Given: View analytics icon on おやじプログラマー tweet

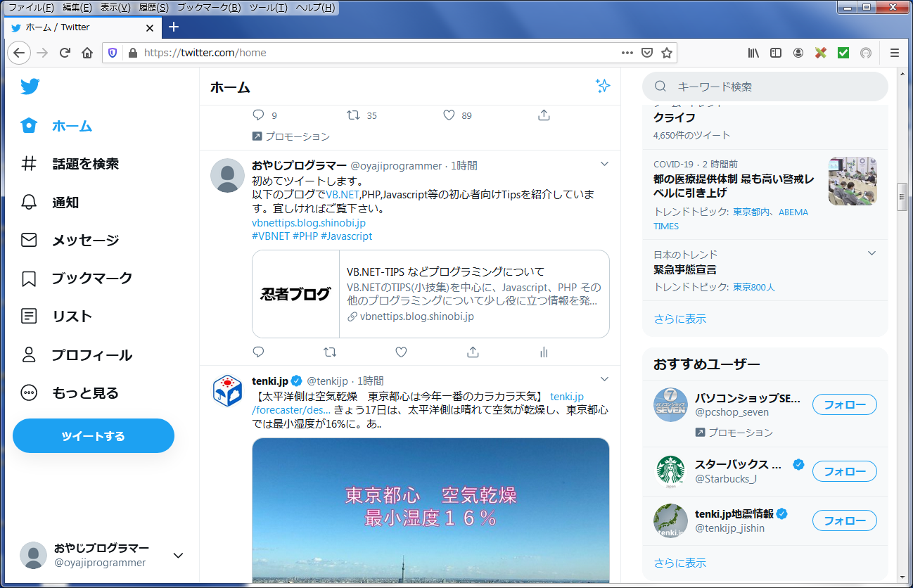Looking at the screenshot, I should 544,352.
